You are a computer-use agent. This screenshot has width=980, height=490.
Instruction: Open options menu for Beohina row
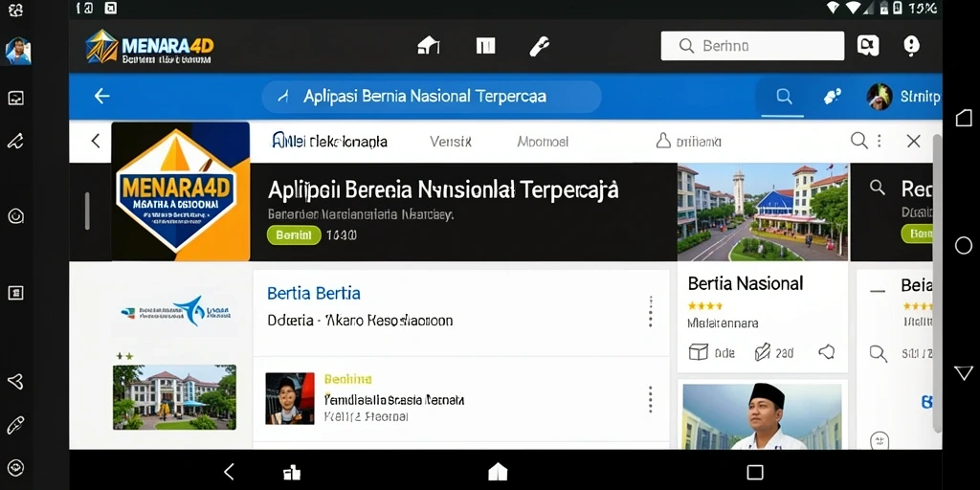point(651,399)
